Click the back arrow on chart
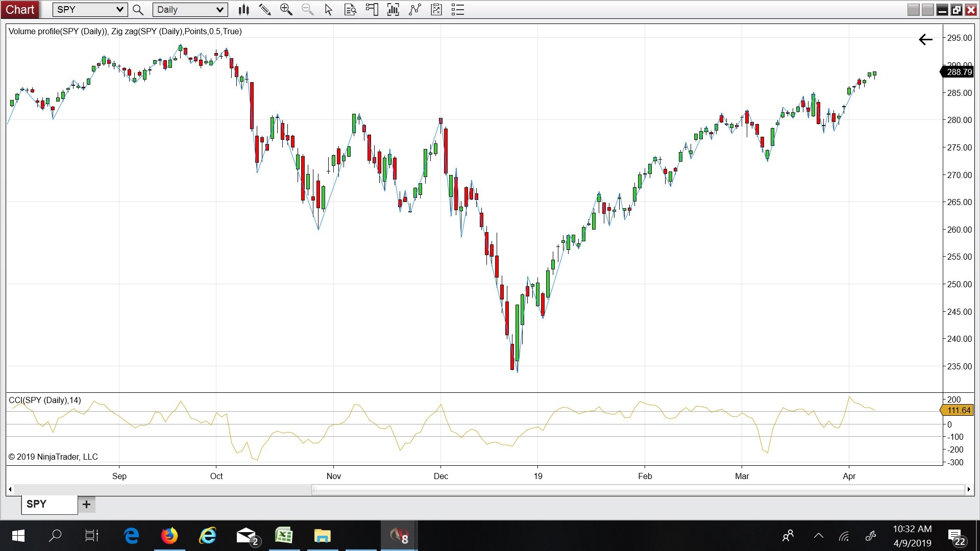 [925, 40]
